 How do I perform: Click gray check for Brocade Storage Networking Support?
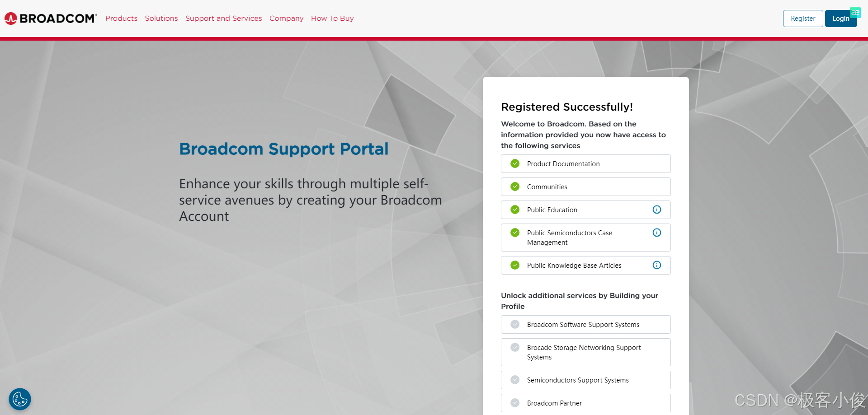pyautogui.click(x=515, y=347)
